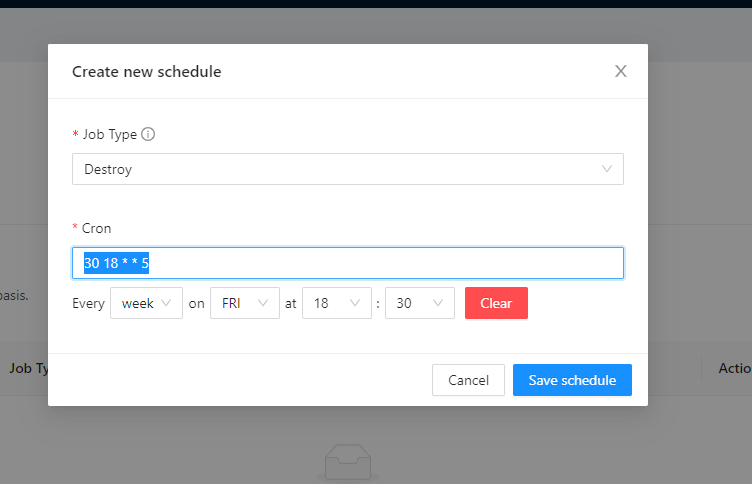
Task: Expand the week frequency dropdown
Action: 146,303
